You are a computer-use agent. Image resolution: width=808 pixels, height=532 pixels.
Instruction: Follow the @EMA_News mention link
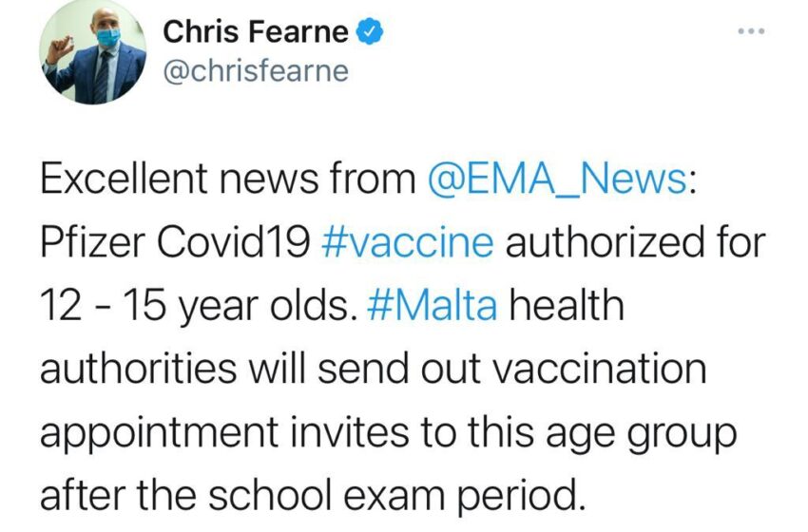[x=556, y=180]
